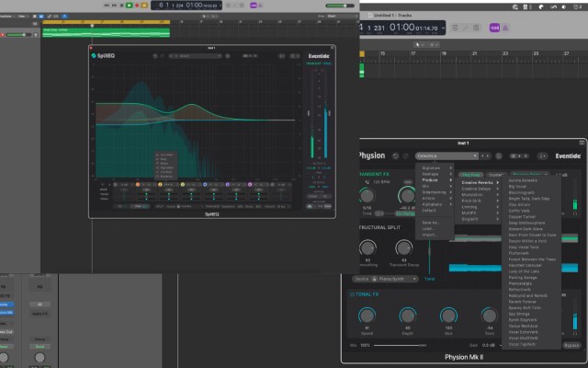Toggle the lock icon next to Source
The width and height of the screenshot is (588, 368).
click(x=374, y=279)
